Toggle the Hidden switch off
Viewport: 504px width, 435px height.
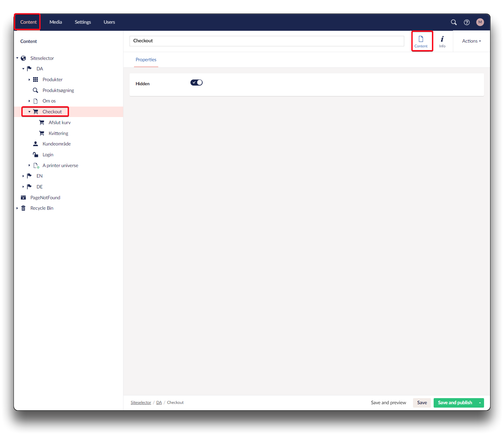[x=197, y=83]
